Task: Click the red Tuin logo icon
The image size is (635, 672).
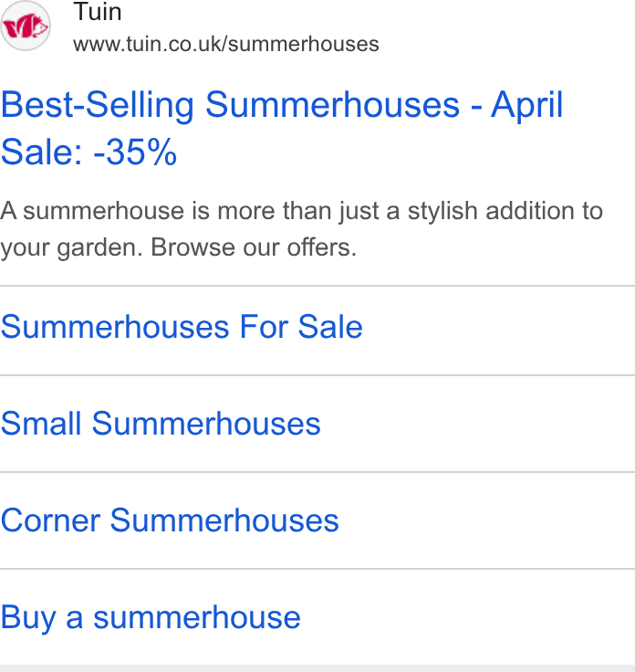Action: click(25, 26)
